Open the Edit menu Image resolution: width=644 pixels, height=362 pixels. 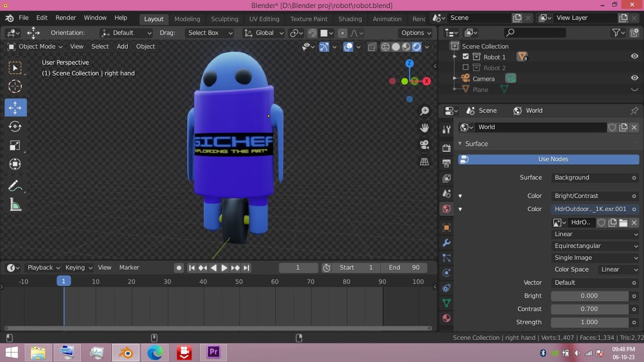[42, 18]
